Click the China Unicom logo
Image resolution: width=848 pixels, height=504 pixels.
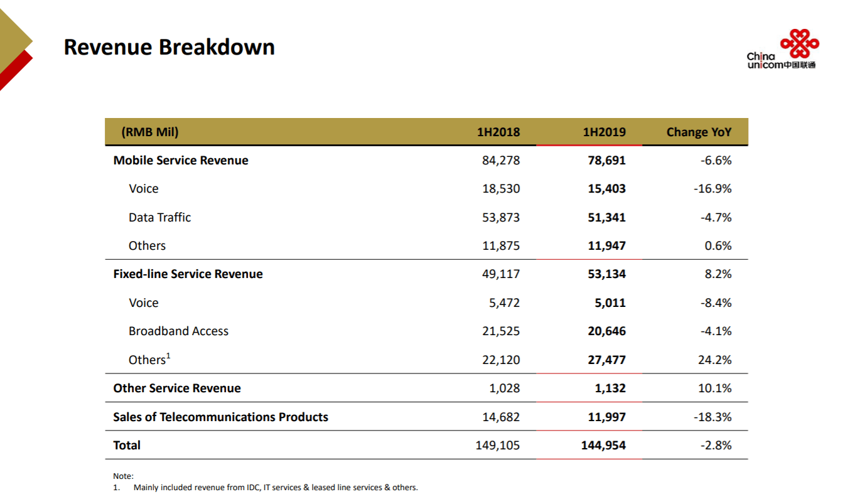point(782,50)
